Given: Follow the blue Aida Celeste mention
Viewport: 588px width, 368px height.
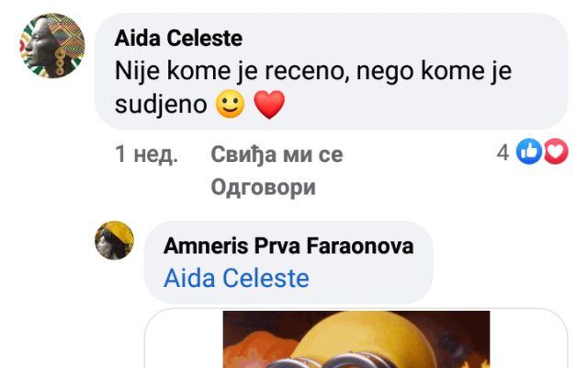Looking at the screenshot, I should click(236, 278).
